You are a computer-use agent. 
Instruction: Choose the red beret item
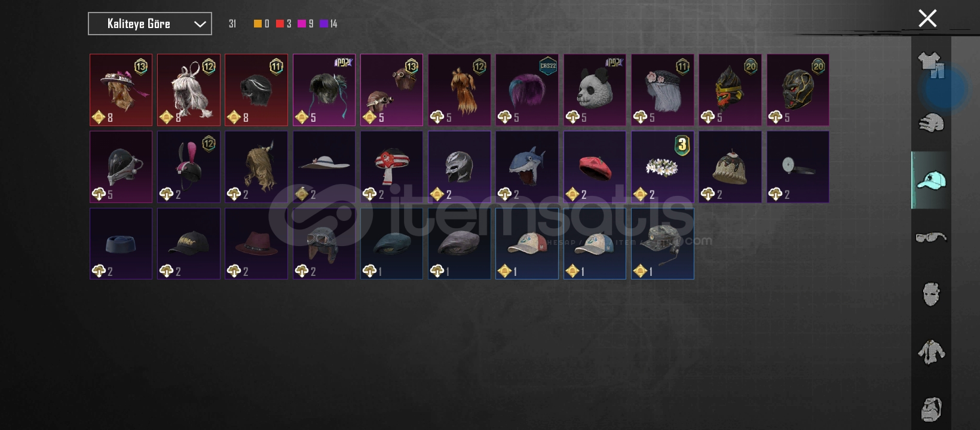595,167
